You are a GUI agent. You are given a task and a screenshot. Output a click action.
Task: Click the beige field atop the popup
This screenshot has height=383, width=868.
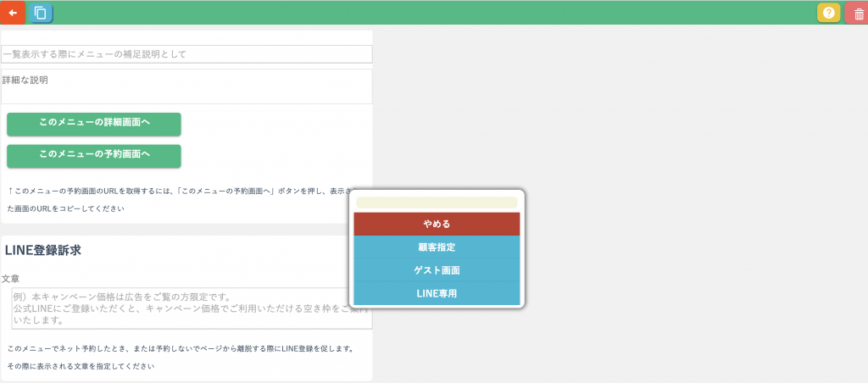[437, 203]
